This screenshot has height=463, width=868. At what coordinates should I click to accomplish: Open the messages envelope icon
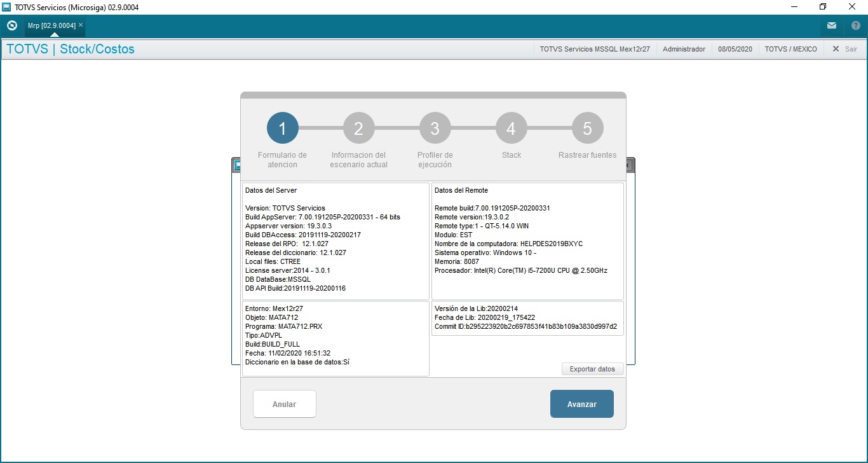[x=832, y=26]
